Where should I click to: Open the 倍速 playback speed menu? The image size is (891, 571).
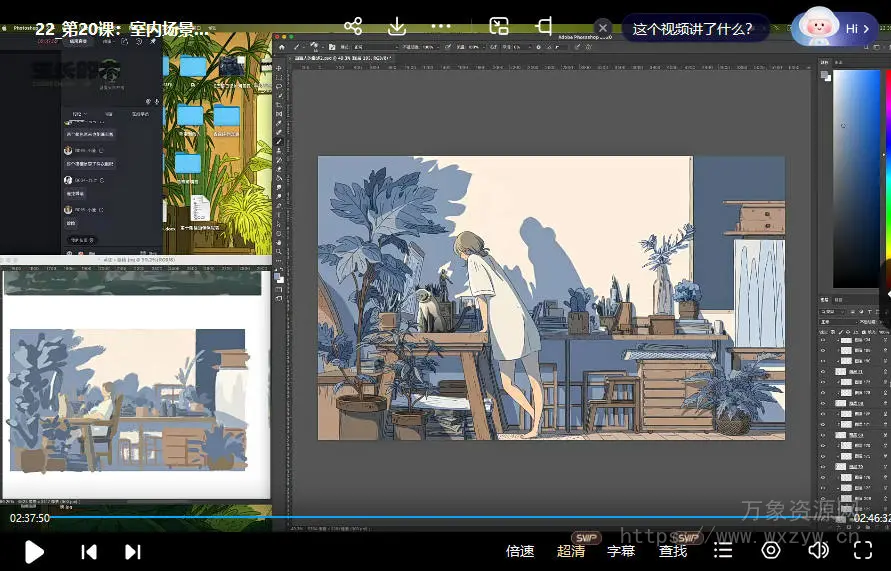pos(520,551)
